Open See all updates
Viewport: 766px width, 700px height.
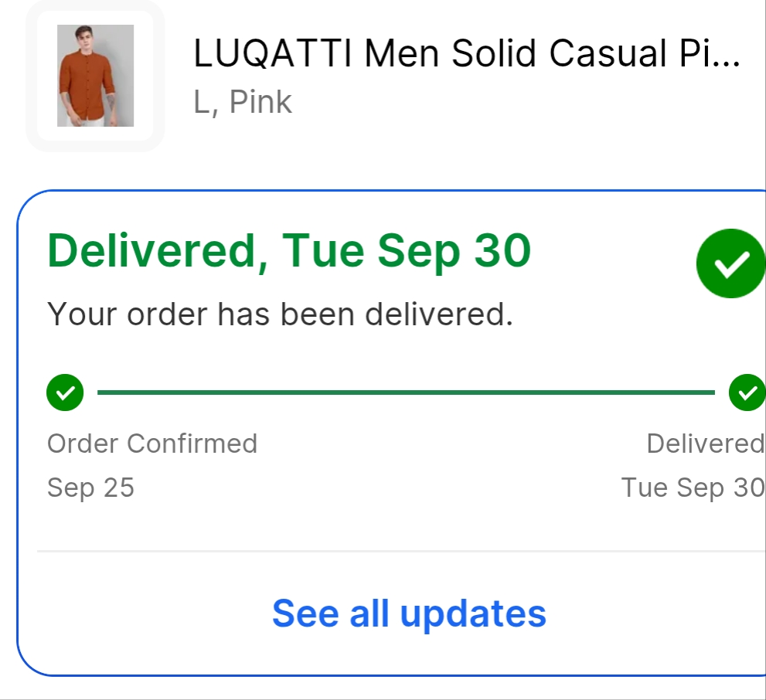[x=409, y=613]
